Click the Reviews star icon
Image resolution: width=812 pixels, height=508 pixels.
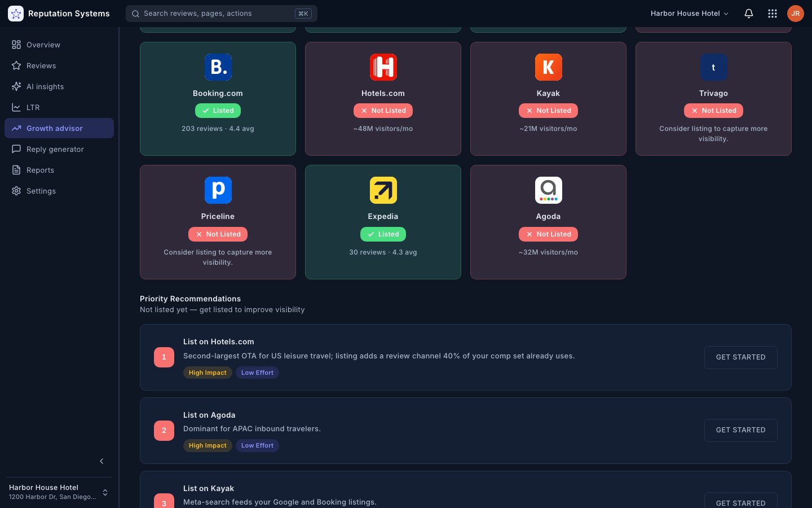(16, 65)
